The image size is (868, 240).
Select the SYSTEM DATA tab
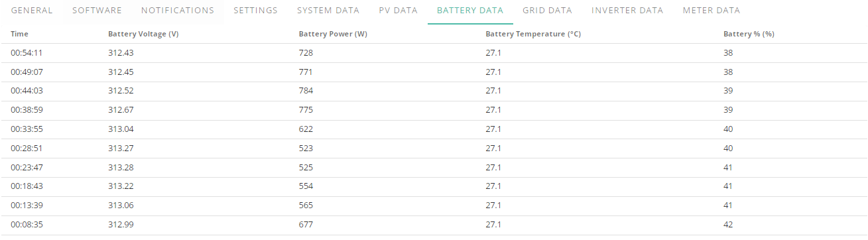click(x=328, y=11)
